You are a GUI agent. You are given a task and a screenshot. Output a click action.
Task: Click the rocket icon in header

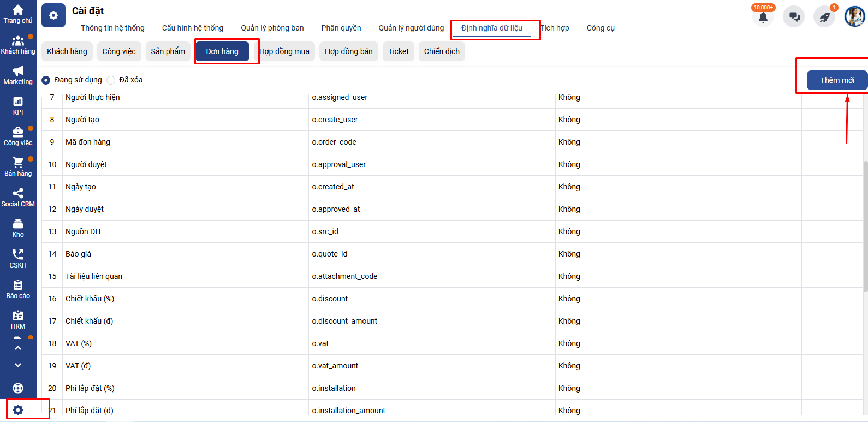(x=824, y=17)
